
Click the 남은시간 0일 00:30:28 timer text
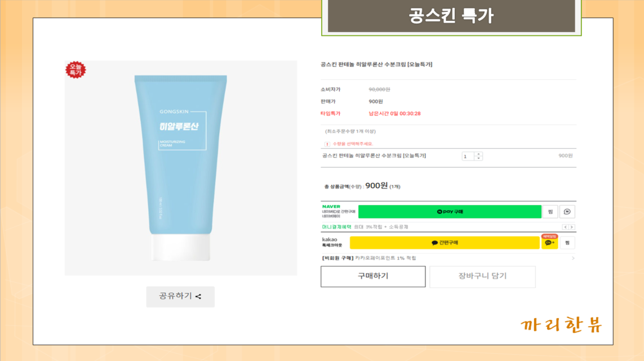(x=394, y=114)
